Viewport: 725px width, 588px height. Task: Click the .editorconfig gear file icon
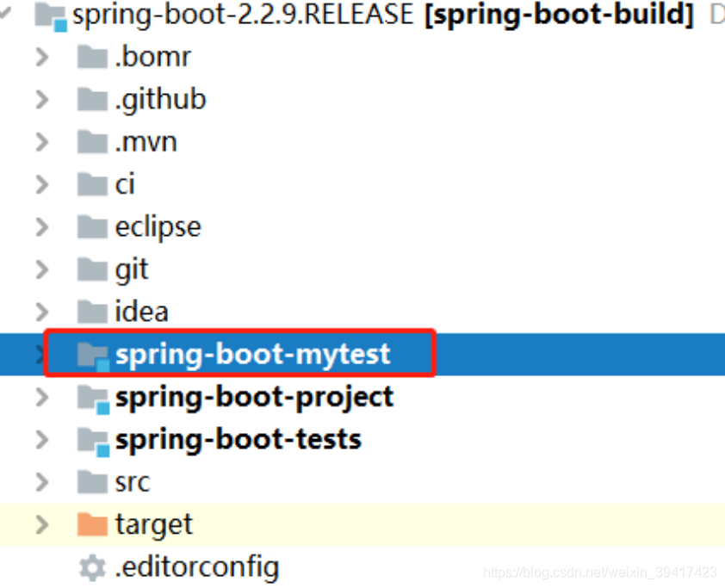(x=92, y=567)
